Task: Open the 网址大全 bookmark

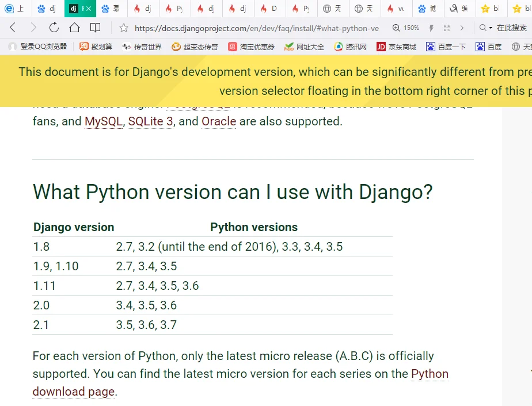Action: point(305,47)
